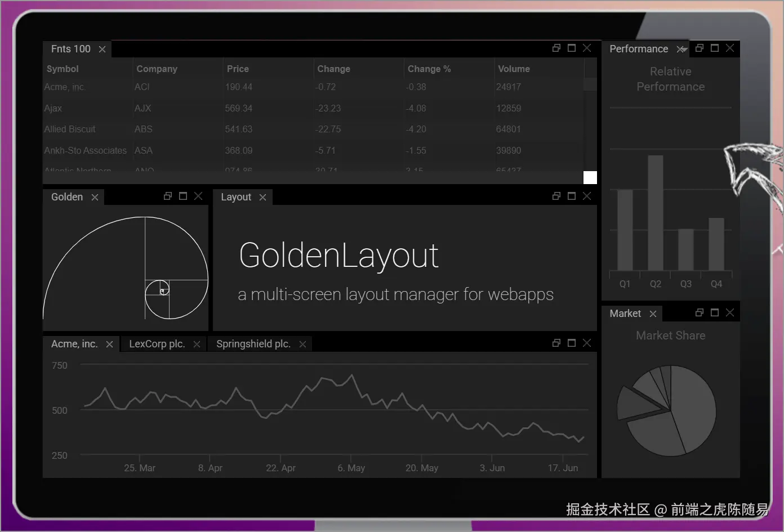
Task: Maximize the Fnts 100 table panel
Action: [x=571, y=48]
